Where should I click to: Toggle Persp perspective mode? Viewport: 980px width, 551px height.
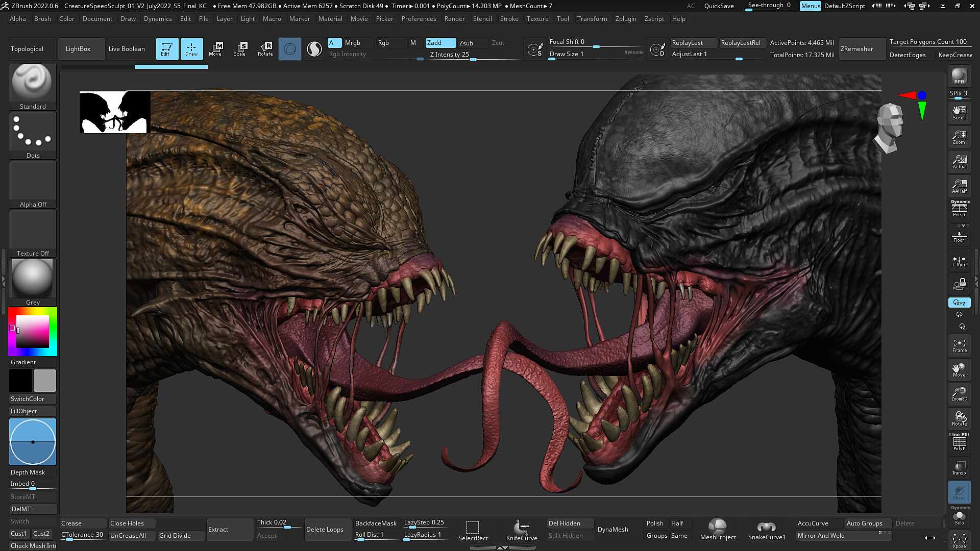coord(959,209)
